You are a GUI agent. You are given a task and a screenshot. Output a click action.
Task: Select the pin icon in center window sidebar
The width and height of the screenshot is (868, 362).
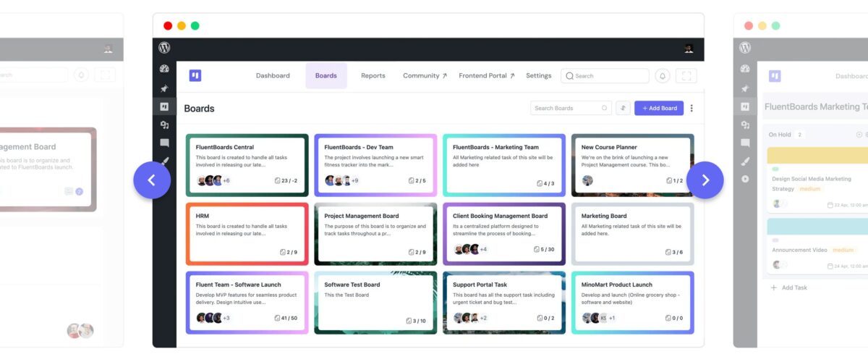pyautogui.click(x=164, y=88)
